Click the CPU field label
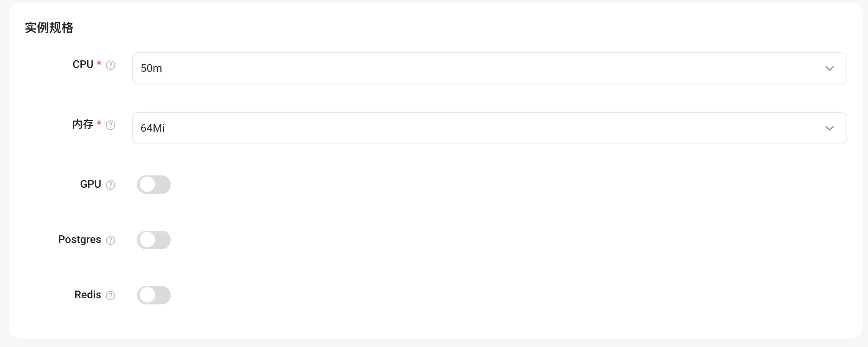868x347 pixels. tap(83, 64)
